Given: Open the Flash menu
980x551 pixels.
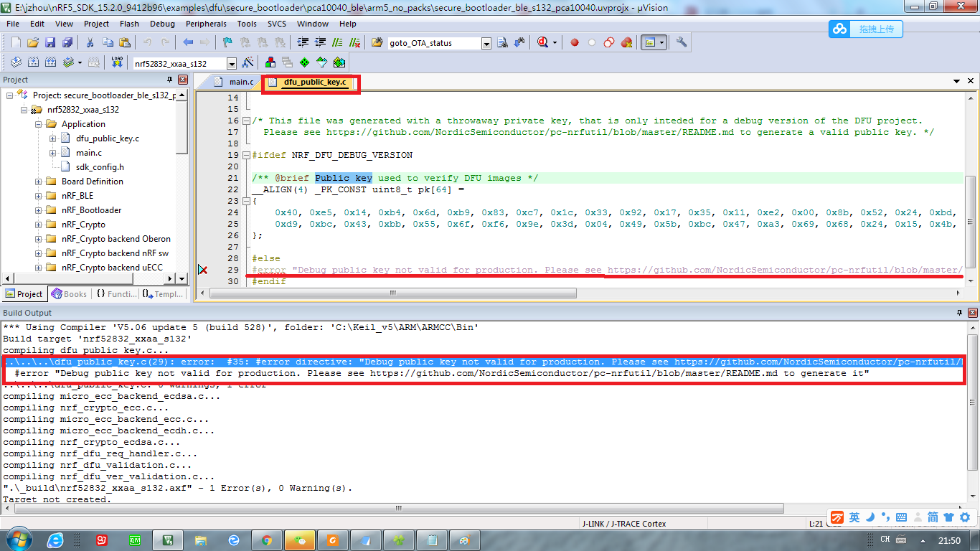Looking at the screenshot, I should tap(129, 24).
